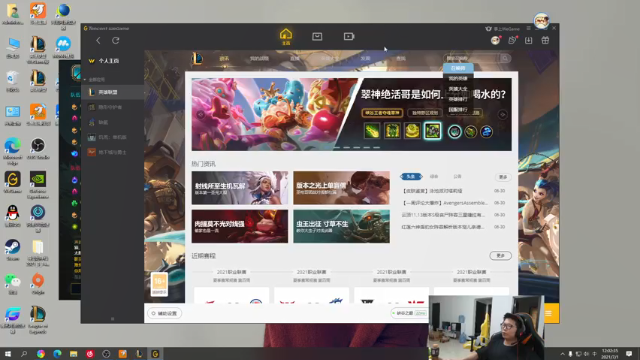Click the second item icon in the banner

[x=392, y=131]
